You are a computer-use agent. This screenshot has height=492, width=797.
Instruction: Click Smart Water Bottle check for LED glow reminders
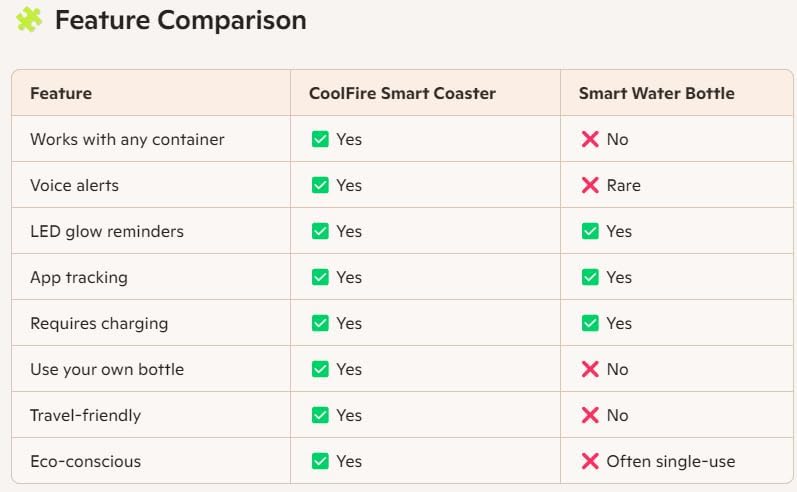[590, 231]
